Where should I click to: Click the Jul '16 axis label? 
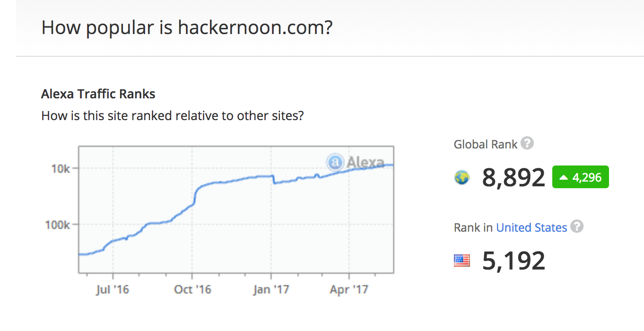tap(113, 289)
